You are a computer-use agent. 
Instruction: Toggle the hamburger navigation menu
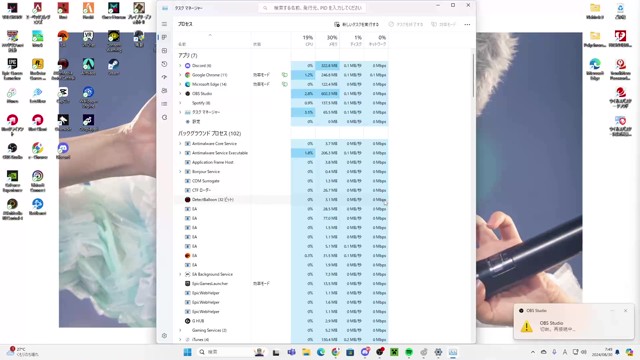coord(164,24)
